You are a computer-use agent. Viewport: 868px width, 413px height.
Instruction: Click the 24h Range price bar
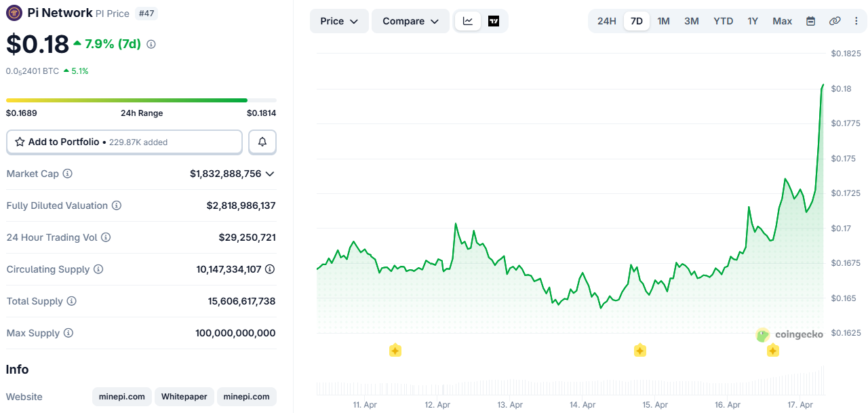point(141,99)
